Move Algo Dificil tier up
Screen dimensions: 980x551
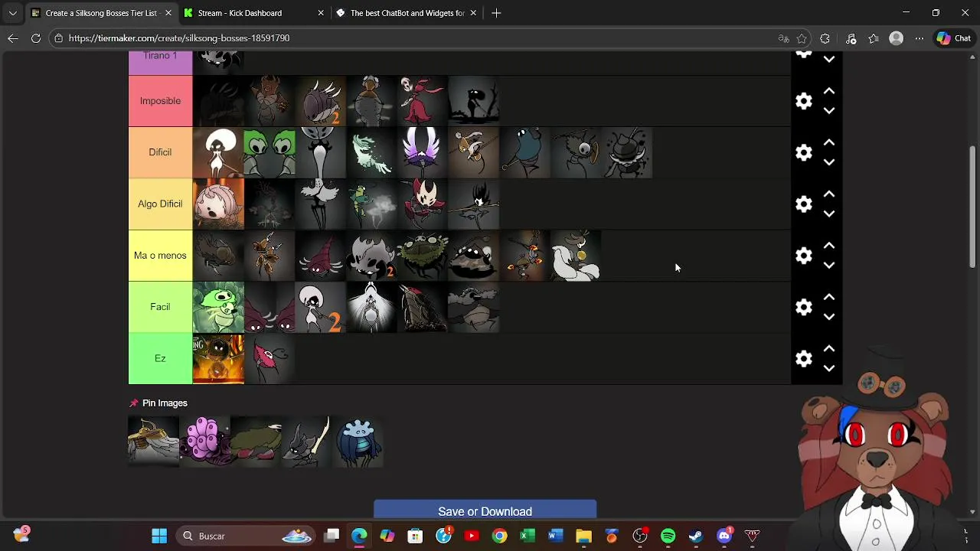coord(829,194)
